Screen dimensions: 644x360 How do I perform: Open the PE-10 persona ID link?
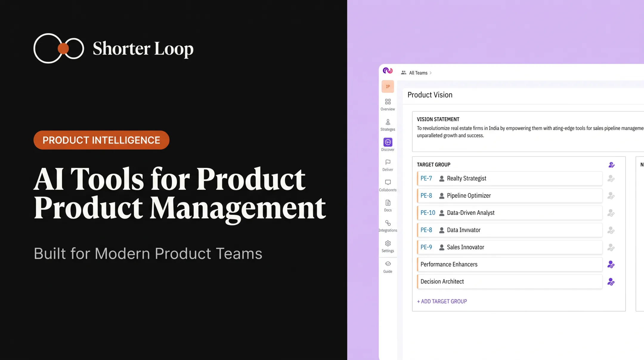pyautogui.click(x=428, y=213)
